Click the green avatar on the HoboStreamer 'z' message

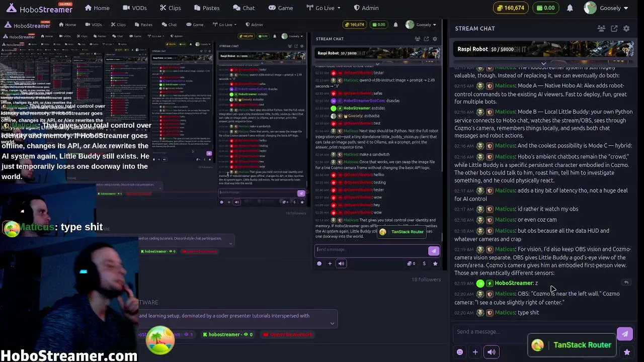pos(480,284)
